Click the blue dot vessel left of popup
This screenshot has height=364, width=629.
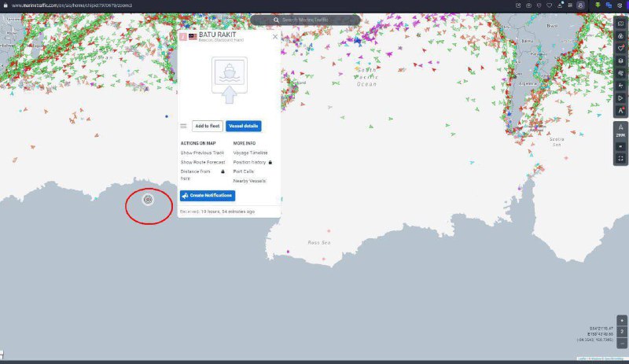point(167,116)
